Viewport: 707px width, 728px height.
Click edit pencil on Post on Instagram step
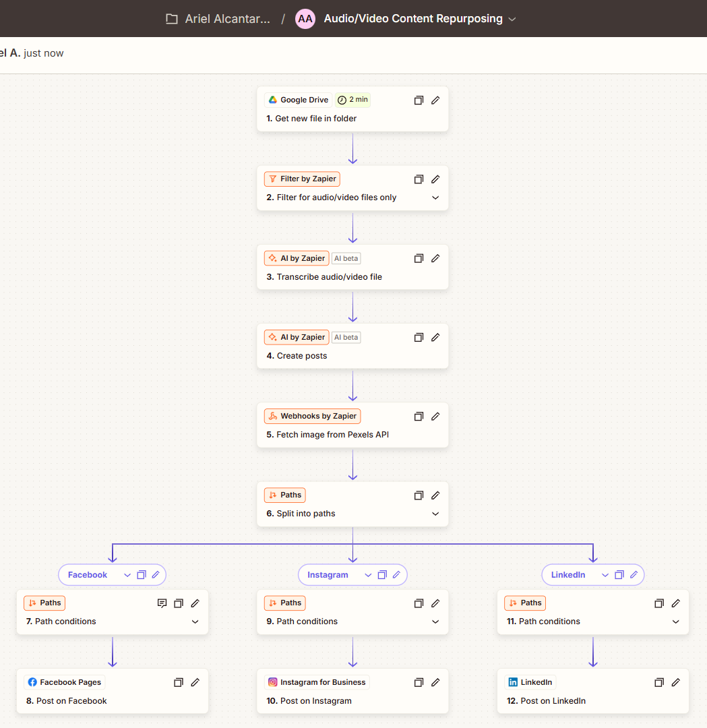click(x=435, y=682)
